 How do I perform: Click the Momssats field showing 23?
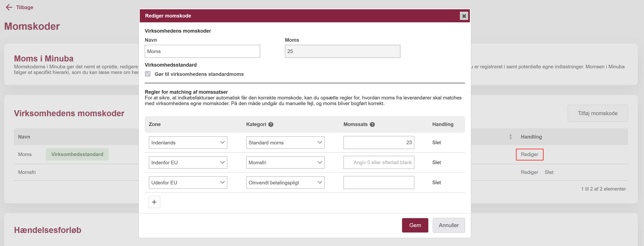pos(379,142)
